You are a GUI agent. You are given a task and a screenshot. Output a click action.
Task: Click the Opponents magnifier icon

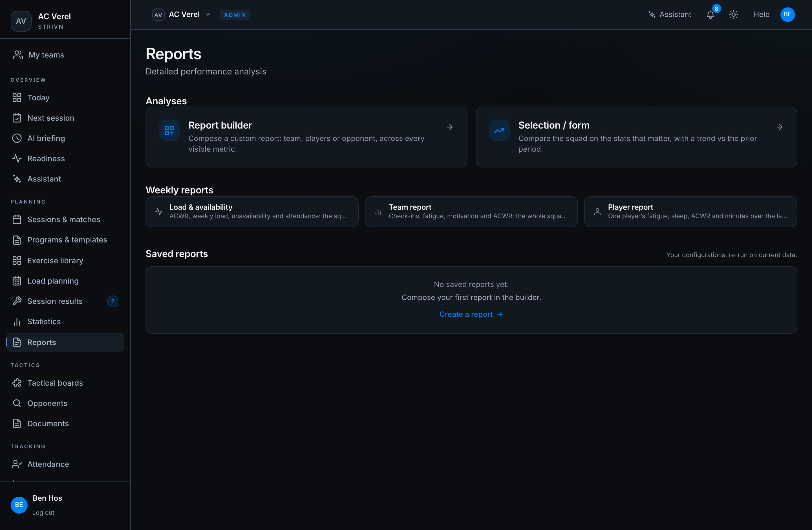(x=17, y=403)
